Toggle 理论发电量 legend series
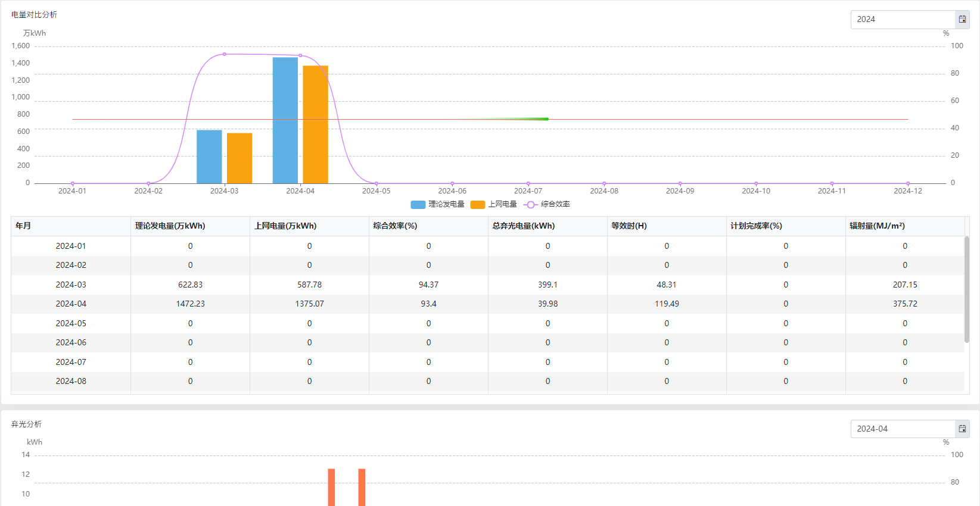Screen dimensions: 980x506 (x=438, y=204)
